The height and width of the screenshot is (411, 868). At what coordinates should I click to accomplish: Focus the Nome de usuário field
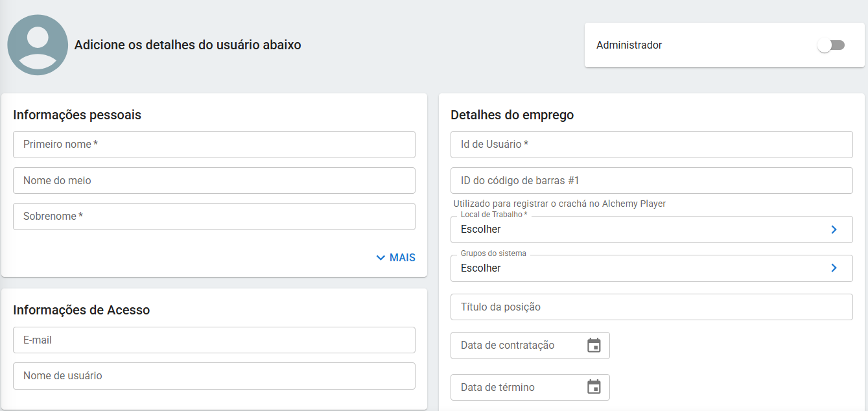coord(214,376)
